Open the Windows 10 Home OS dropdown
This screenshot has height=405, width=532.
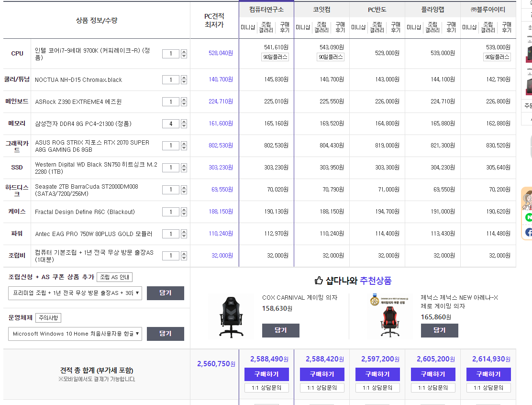click(75, 334)
